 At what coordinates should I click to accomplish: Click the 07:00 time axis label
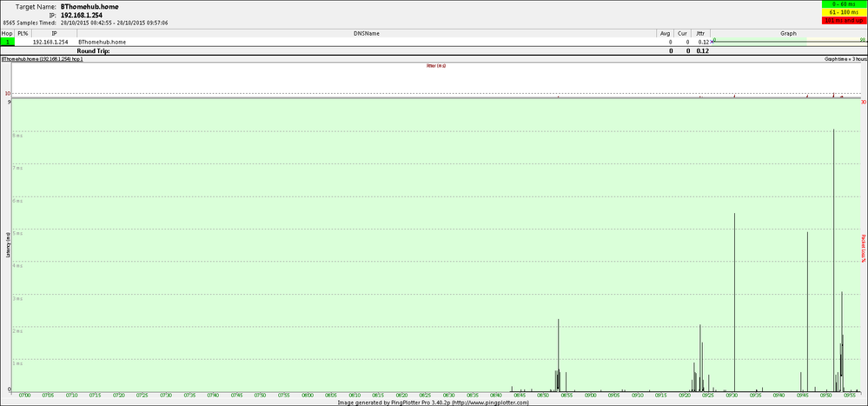pyautogui.click(x=24, y=396)
